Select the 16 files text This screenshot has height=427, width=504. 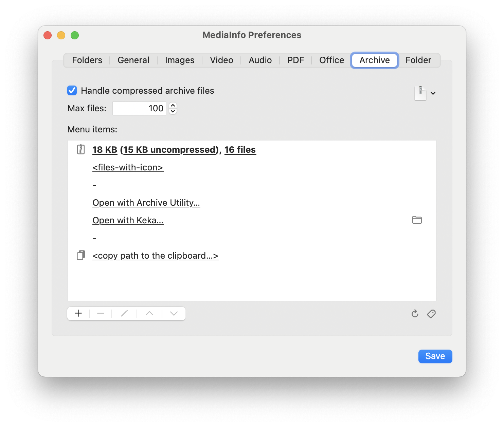tap(240, 150)
